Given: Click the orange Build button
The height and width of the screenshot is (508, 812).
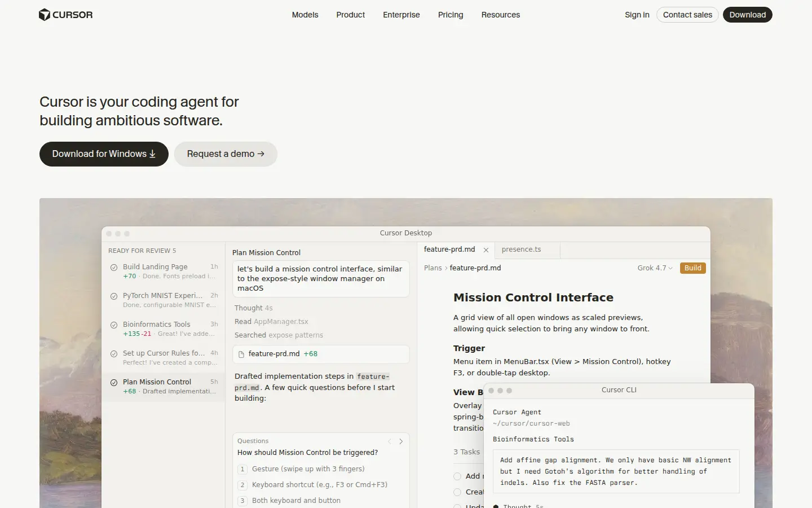Looking at the screenshot, I should click(693, 268).
